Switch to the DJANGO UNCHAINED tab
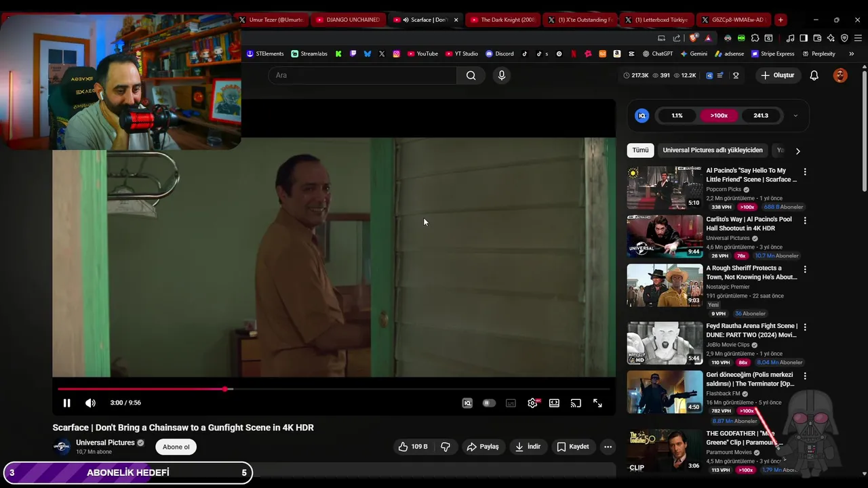Screen dimensions: 868x488 (349, 20)
